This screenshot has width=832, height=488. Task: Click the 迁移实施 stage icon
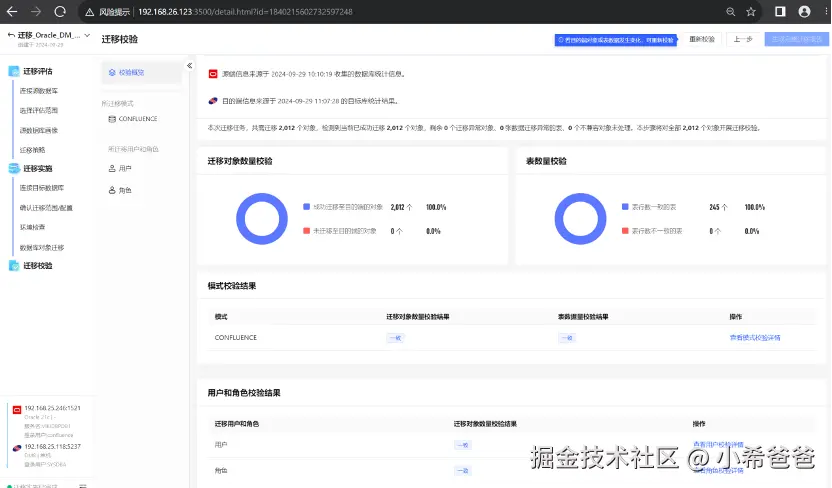point(14,169)
